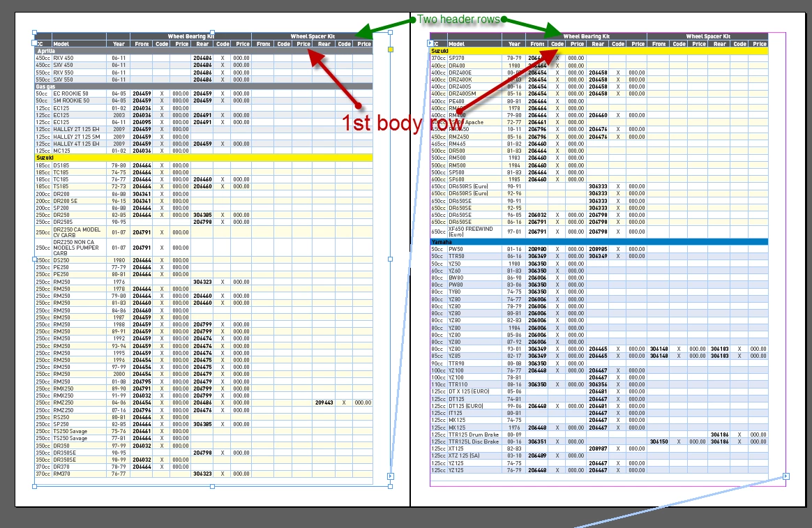Click part number 206489 in XTZ 125 row

537,456
